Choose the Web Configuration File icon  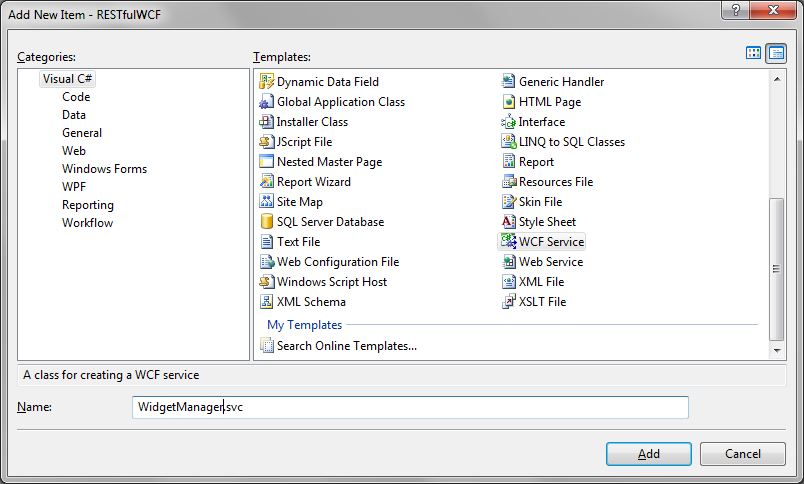pos(267,261)
